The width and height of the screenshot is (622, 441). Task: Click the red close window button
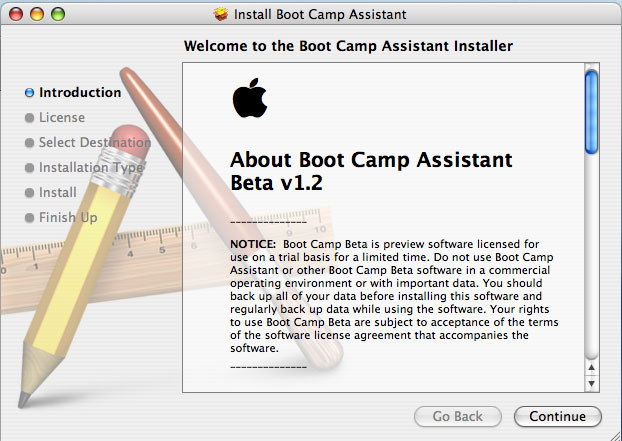16,14
